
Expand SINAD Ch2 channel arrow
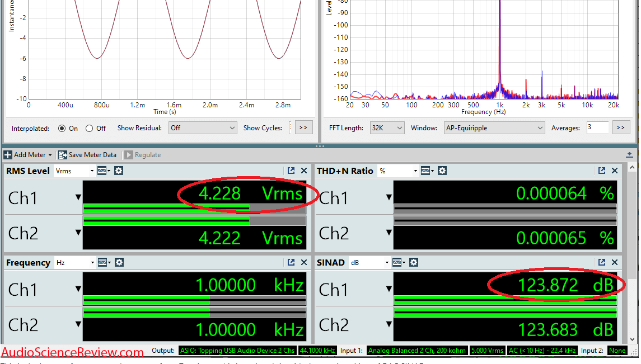[x=389, y=324]
